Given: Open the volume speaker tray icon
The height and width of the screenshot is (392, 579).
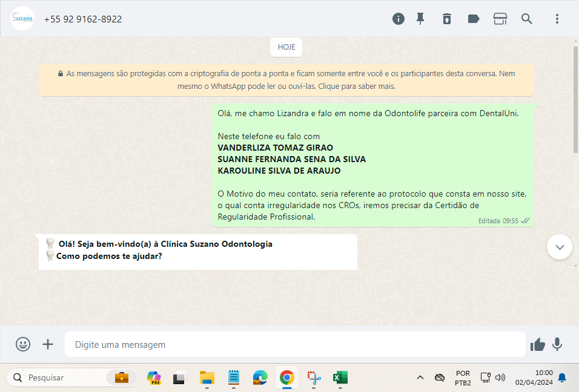Looking at the screenshot, I should pyautogui.click(x=500, y=377).
